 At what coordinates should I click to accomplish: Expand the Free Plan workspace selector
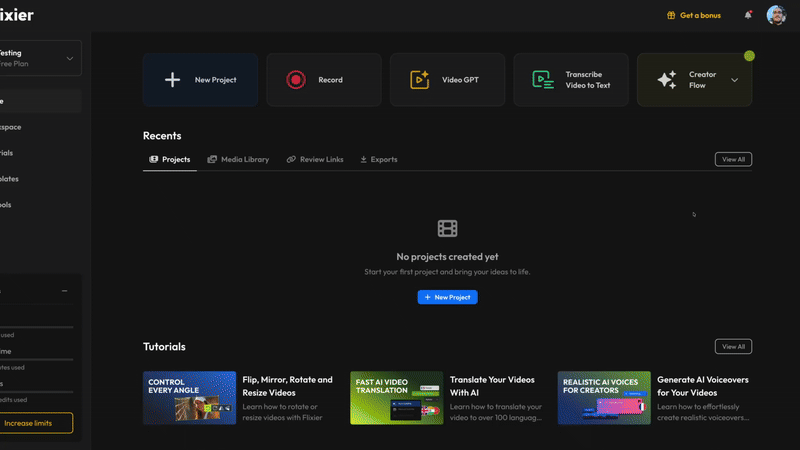[69, 58]
